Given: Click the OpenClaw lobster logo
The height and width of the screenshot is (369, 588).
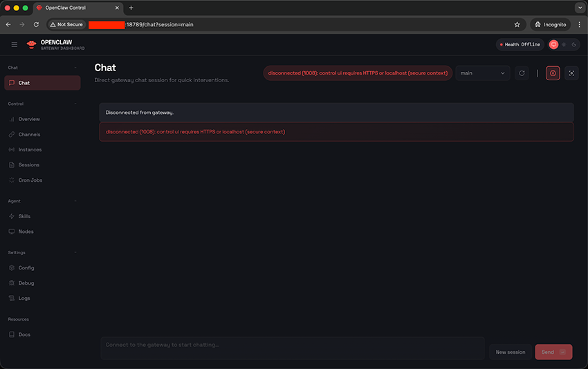Looking at the screenshot, I should coord(31,45).
